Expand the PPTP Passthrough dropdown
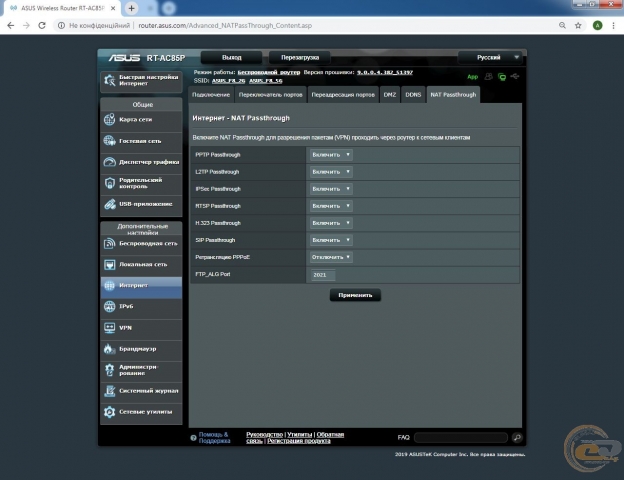The height and width of the screenshot is (480, 624). coord(331,155)
